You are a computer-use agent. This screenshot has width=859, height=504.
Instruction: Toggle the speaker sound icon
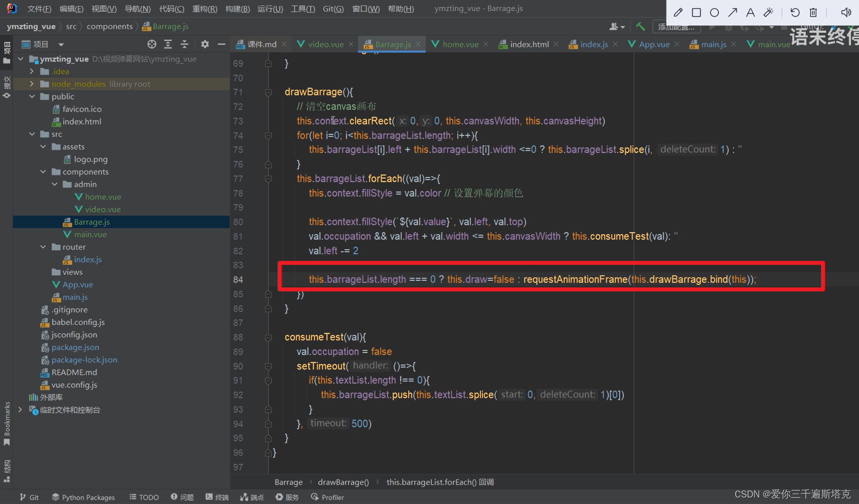click(846, 13)
